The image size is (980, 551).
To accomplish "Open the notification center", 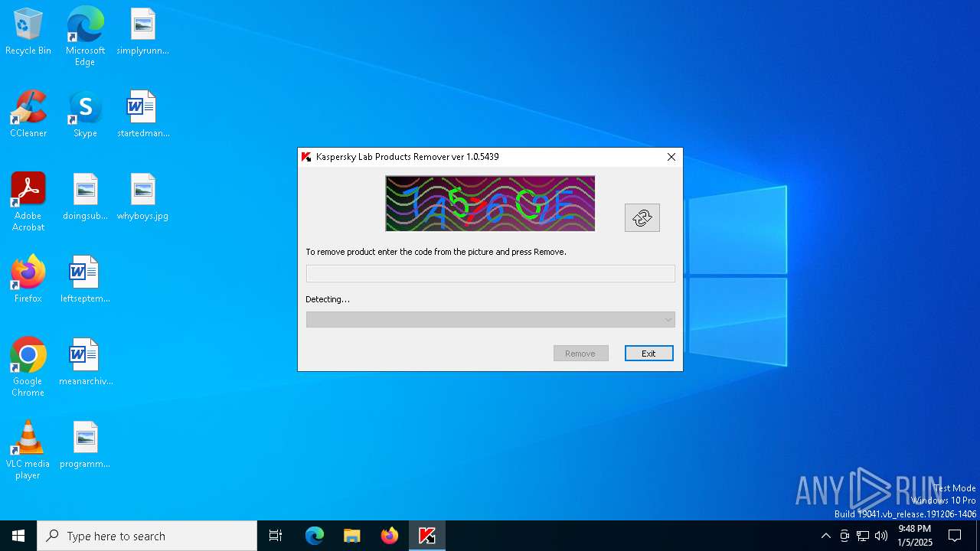I will click(x=955, y=536).
